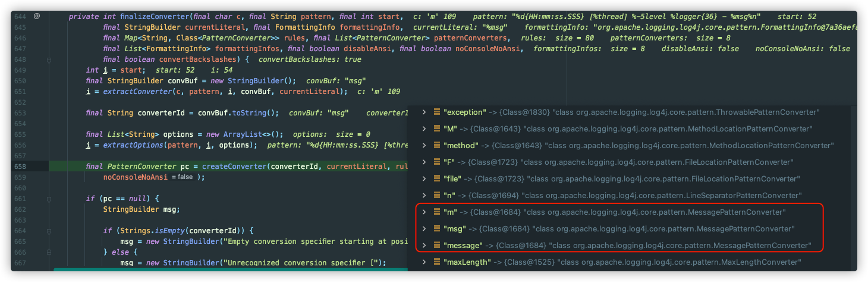Toggle the fold marker at line 648
Viewport: 868px width, 282px height.
[49, 59]
